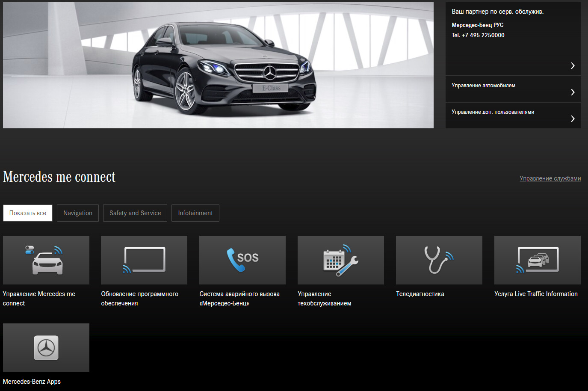Switch to the Safety and Service tab
The height and width of the screenshot is (391, 588).
[135, 213]
